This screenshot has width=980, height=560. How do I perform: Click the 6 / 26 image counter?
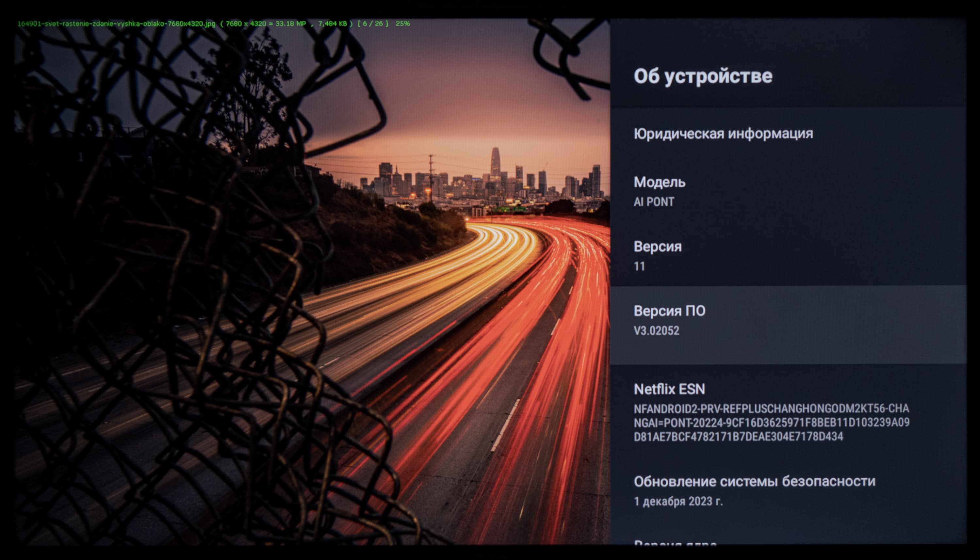pos(373,24)
